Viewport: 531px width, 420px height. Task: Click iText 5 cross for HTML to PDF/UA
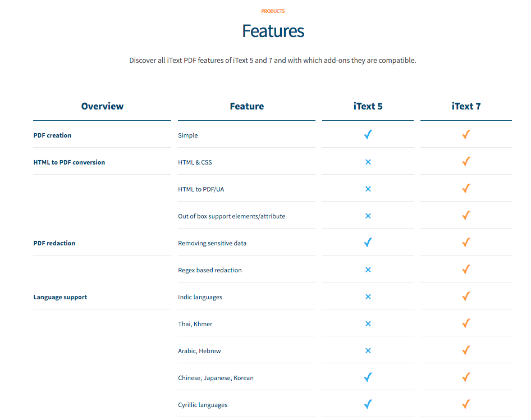tap(368, 189)
